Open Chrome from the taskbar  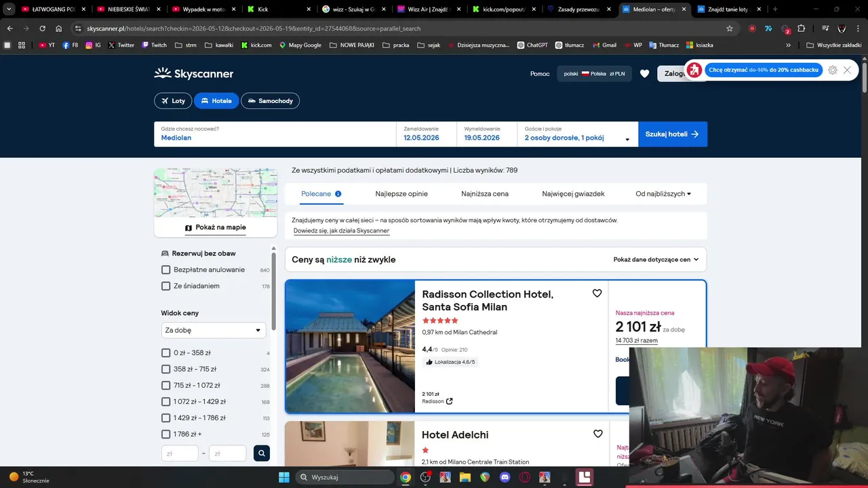tap(405, 477)
